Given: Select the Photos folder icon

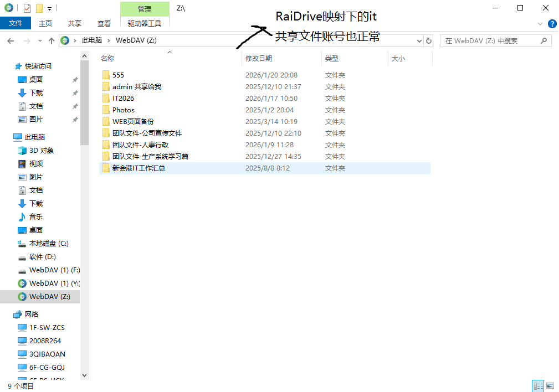Looking at the screenshot, I should (105, 110).
